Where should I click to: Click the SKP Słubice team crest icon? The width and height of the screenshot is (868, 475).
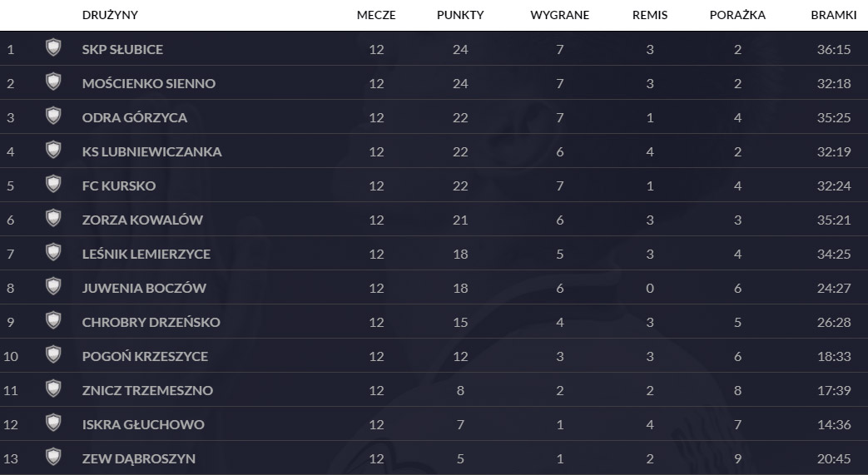tap(53, 48)
